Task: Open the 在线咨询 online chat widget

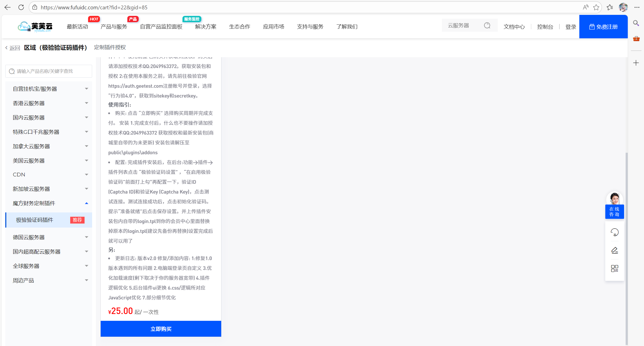Action: [x=614, y=211]
